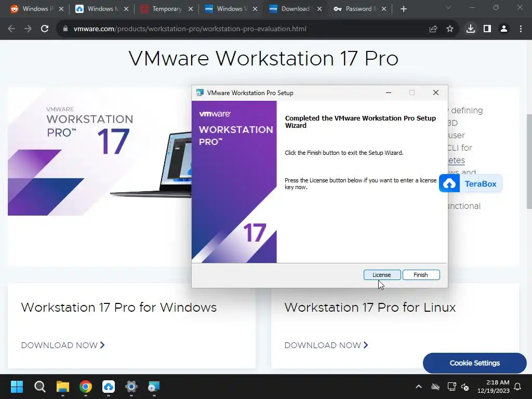Image resolution: width=532 pixels, height=399 pixels.
Task: Go forward using browser forward arrow
Action: click(28, 29)
